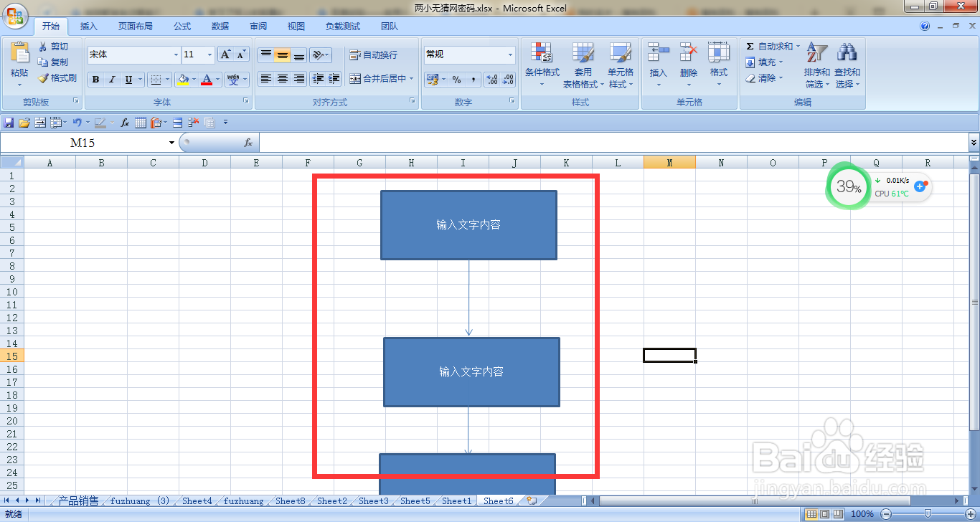The image size is (980, 522).
Task: Switch to the Data (数据) tab
Action: coord(220,27)
